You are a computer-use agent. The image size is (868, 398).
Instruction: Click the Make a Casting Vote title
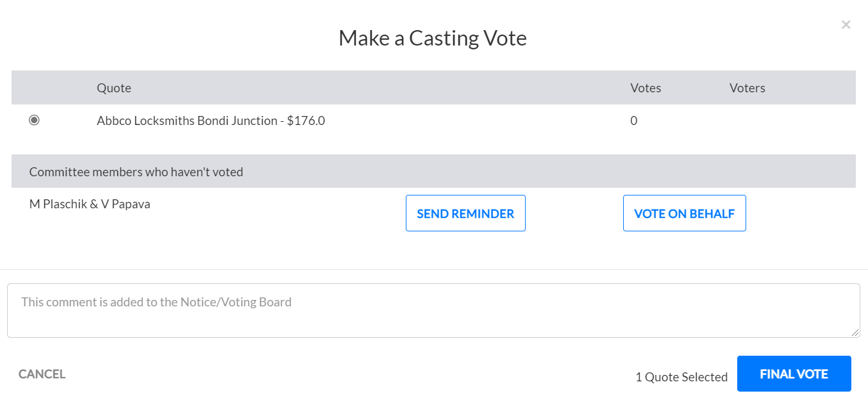pyautogui.click(x=433, y=38)
